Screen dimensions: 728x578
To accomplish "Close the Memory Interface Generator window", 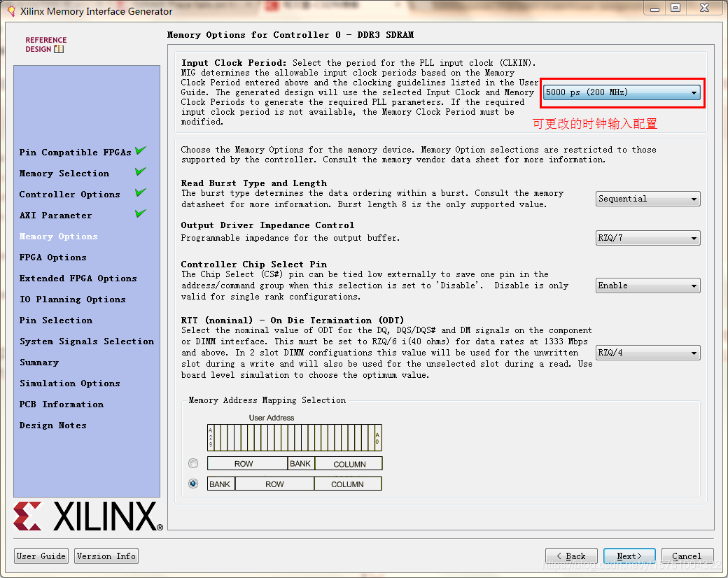I will (705, 8).
